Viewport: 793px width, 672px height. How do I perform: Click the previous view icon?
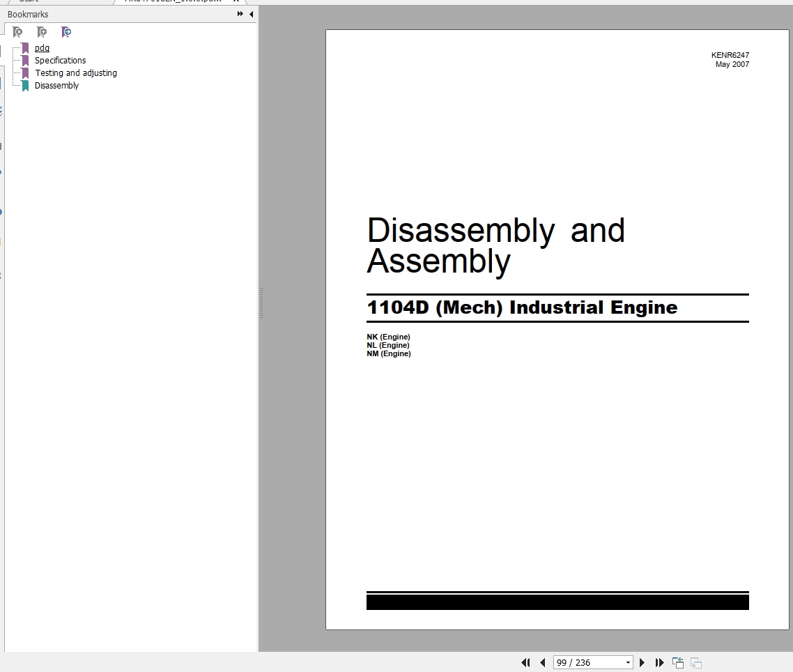coord(677,662)
